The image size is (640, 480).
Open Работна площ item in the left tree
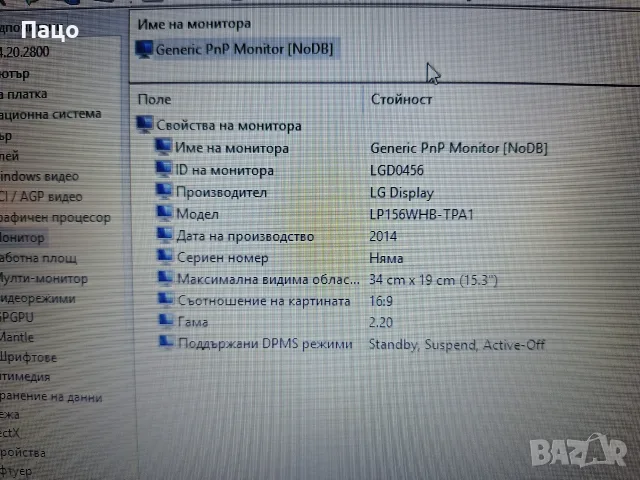38,258
